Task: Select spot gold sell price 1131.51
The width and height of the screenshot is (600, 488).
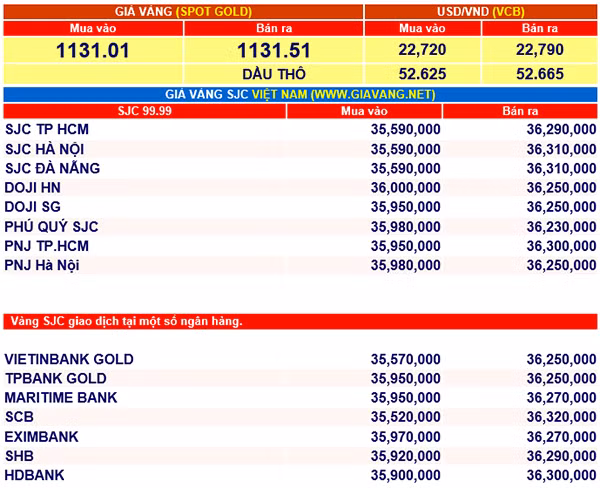Action: [x=274, y=51]
